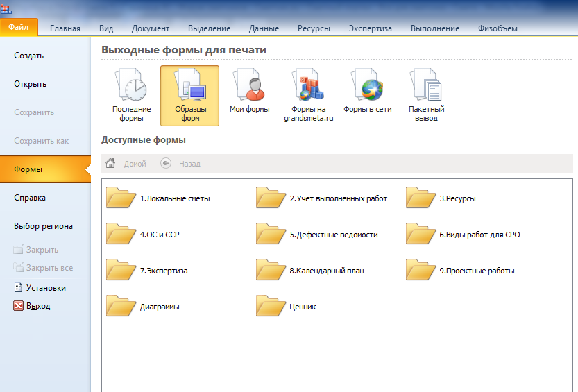This screenshot has height=392, width=578.
Task: Switch to the Выделение tab
Action: pos(209,28)
